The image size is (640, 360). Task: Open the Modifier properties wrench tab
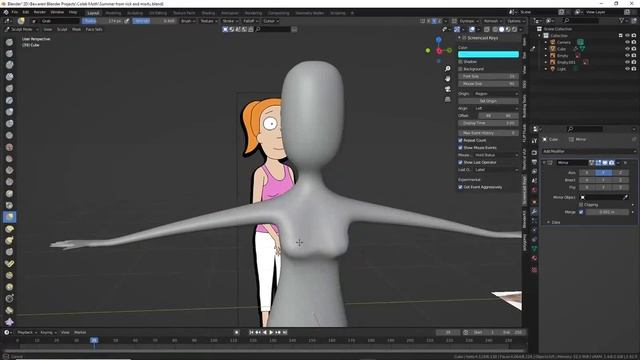pos(534,211)
